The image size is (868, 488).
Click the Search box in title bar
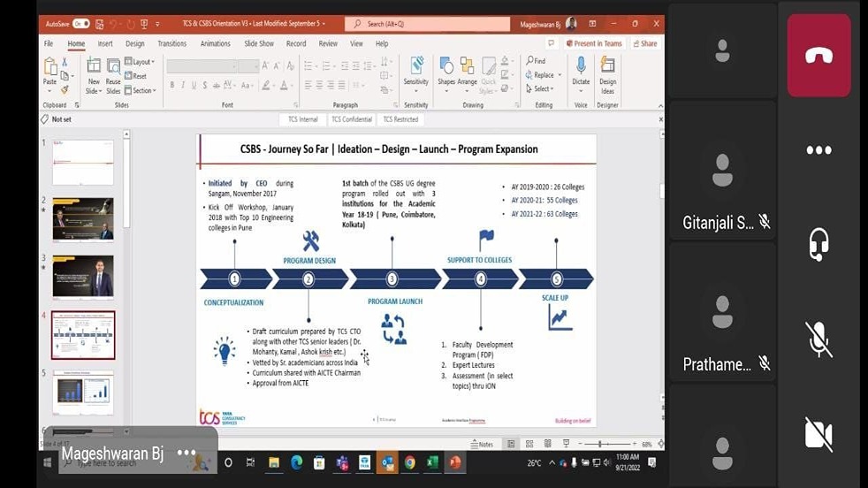coord(427,24)
